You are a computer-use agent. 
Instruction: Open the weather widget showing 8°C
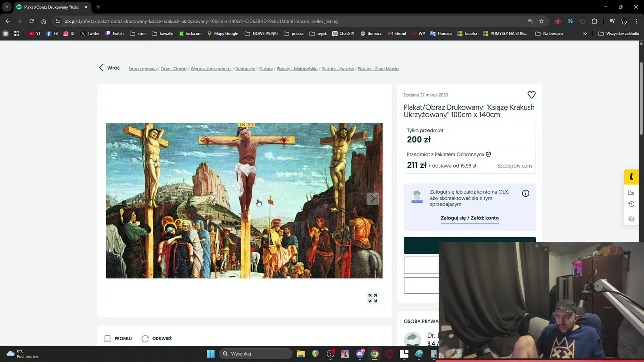tap(22, 354)
